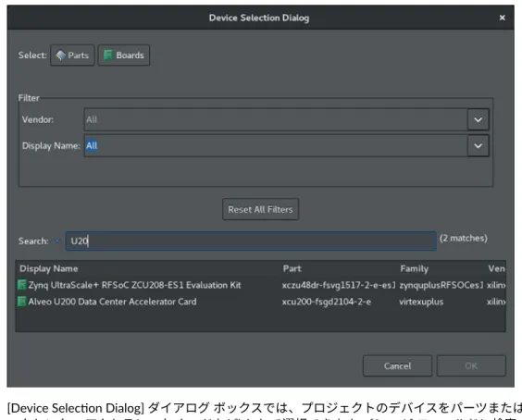Click the board icon beside Zynq UltraScale+ row
Image resolution: width=522 pixels, height=420 pixels.
pos(21,285)
